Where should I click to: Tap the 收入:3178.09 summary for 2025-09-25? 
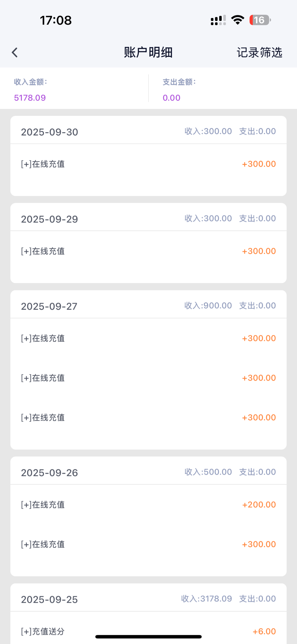click(206, 599)
